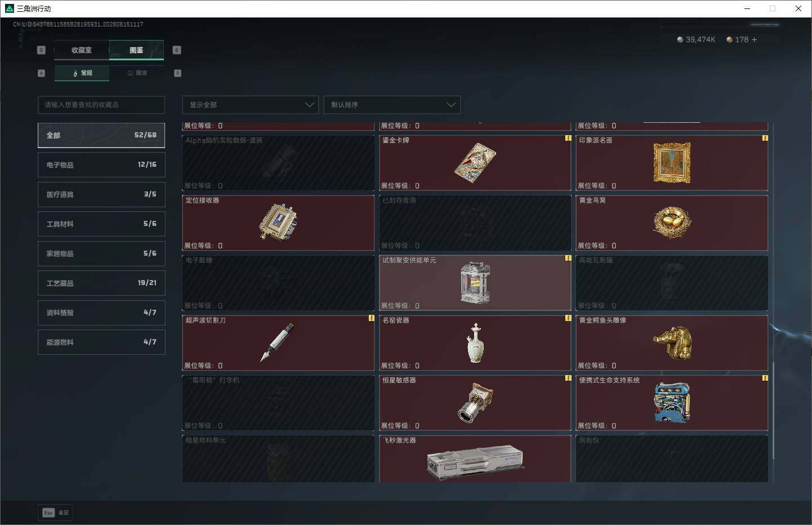Open locked "雷明顿"打字机 card
Screen dimensions: 812x525
pos(278,403)
